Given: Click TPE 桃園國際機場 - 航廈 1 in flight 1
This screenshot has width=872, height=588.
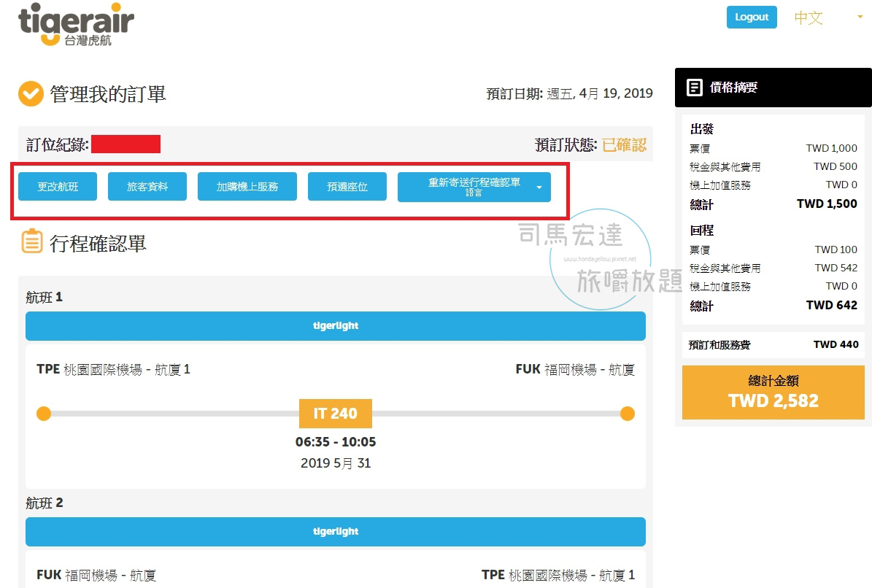Looking at the screenshot, I should [113, 370].
